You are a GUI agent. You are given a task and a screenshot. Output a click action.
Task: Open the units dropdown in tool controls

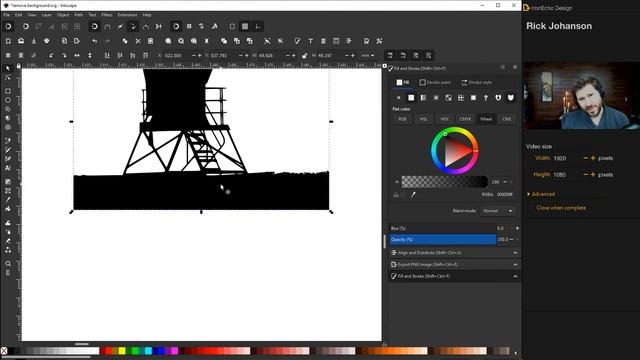[x=367, y=56]
